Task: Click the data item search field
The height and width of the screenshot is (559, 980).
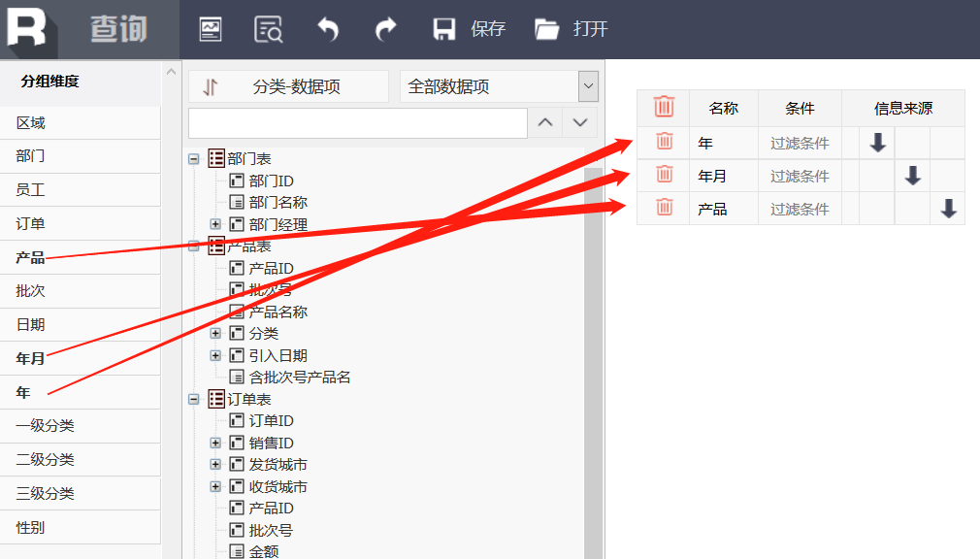Action: click(357, 123)
